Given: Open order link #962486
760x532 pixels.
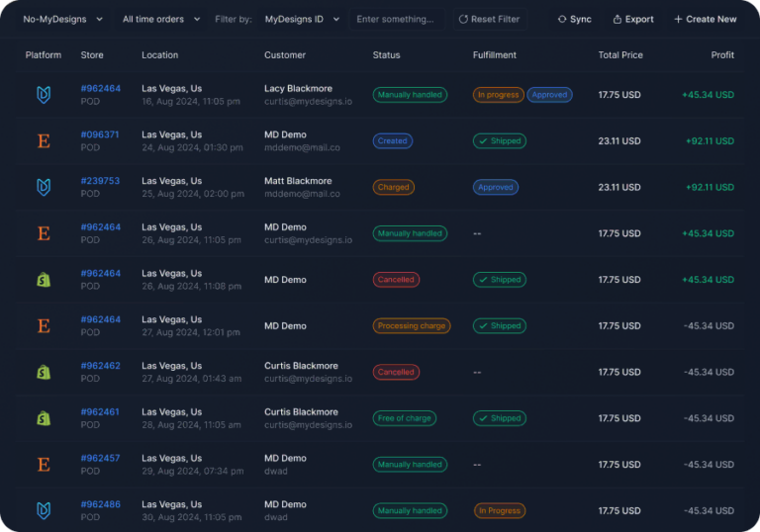Looking at the screenshot, I should [x=100, y=504].
